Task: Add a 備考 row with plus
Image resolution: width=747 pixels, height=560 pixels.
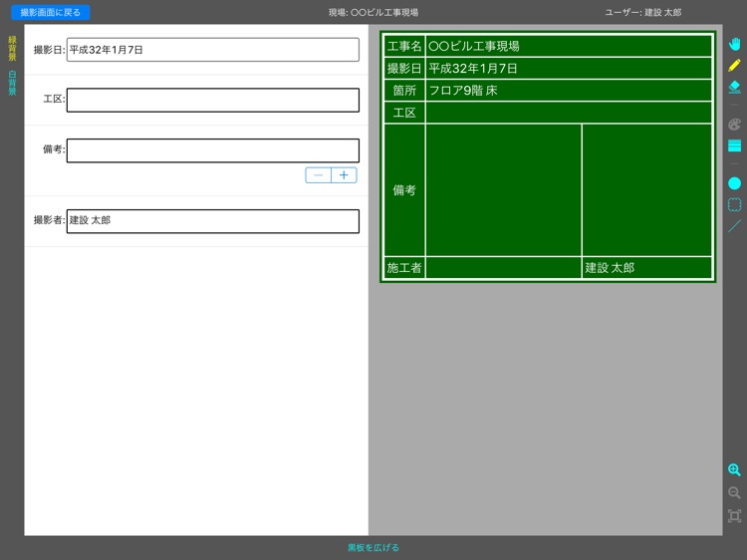Action: (x=344, y=175)
